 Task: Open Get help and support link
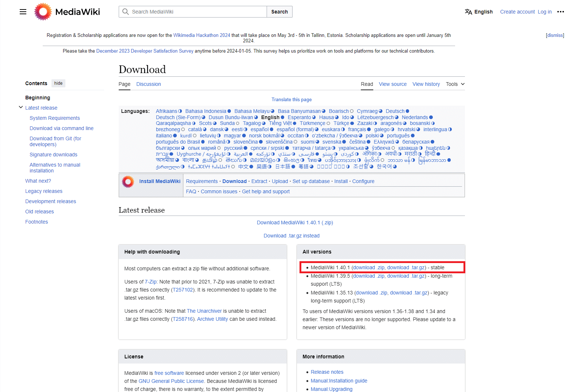266,191
